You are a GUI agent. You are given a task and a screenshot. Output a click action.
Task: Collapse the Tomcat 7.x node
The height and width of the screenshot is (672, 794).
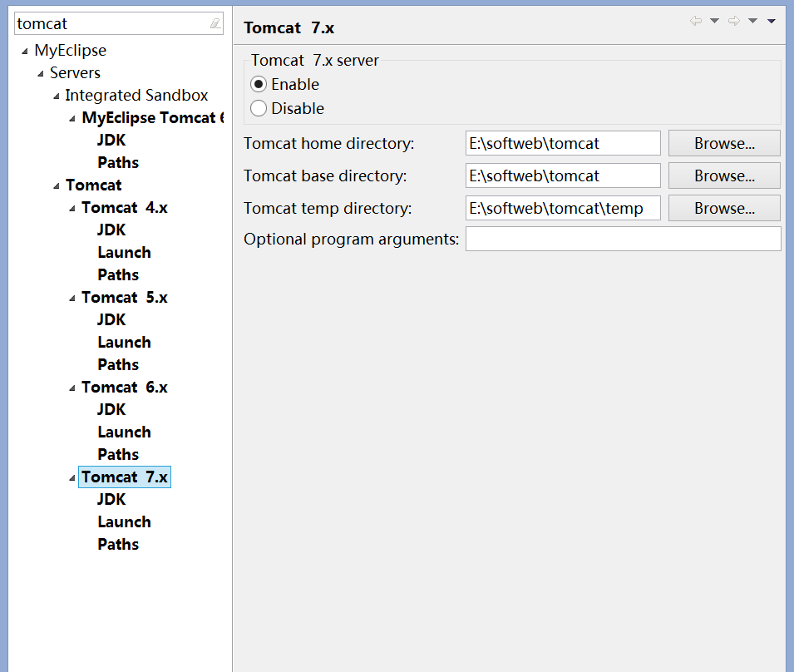pos(72,478)
